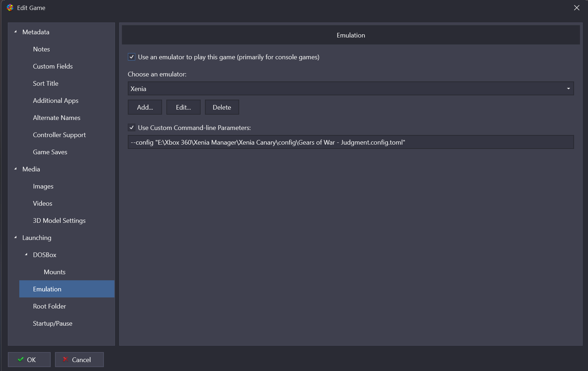Select Additional Apps in the sidebar

[x=56, y=101]
